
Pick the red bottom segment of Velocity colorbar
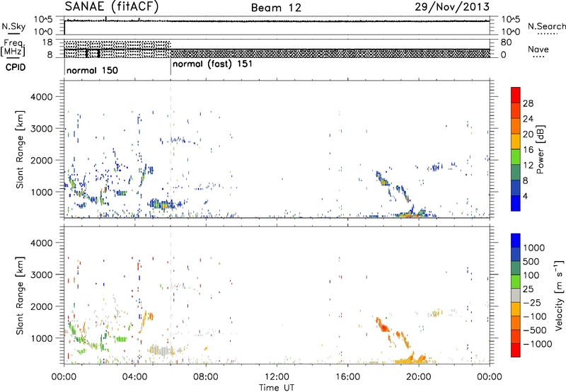516,350
